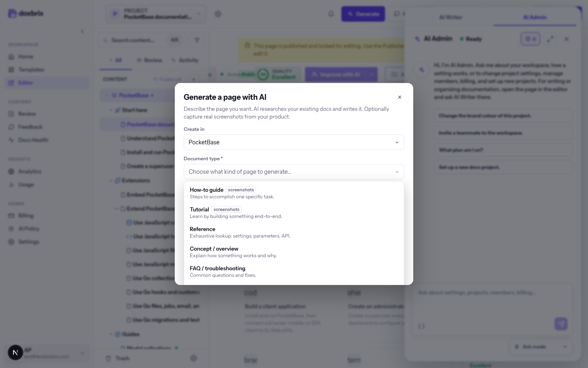
Task: Click the What plan am I on? suggestion
Action: [x=503, y=150]
